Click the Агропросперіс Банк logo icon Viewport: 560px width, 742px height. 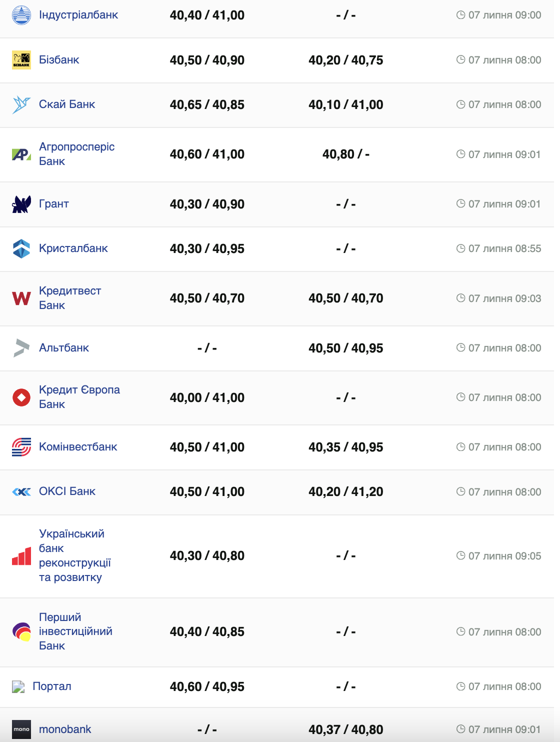21,154
